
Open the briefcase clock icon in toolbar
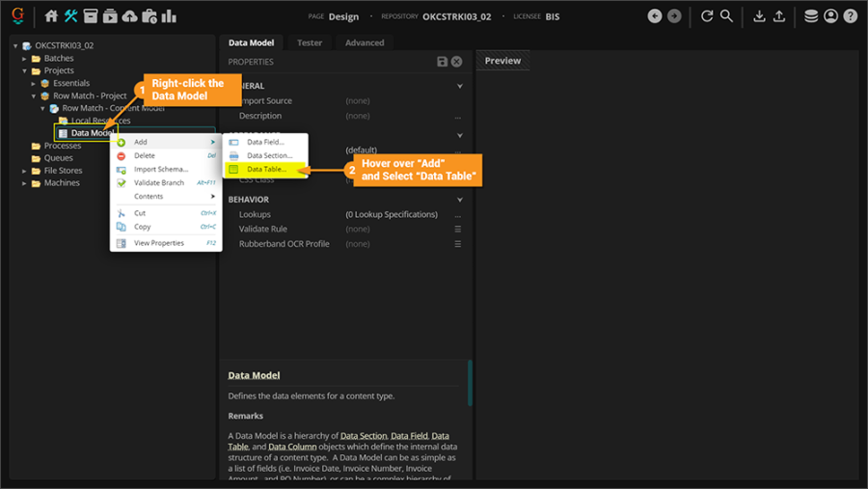pyautogui.click(x=149, y=16)
